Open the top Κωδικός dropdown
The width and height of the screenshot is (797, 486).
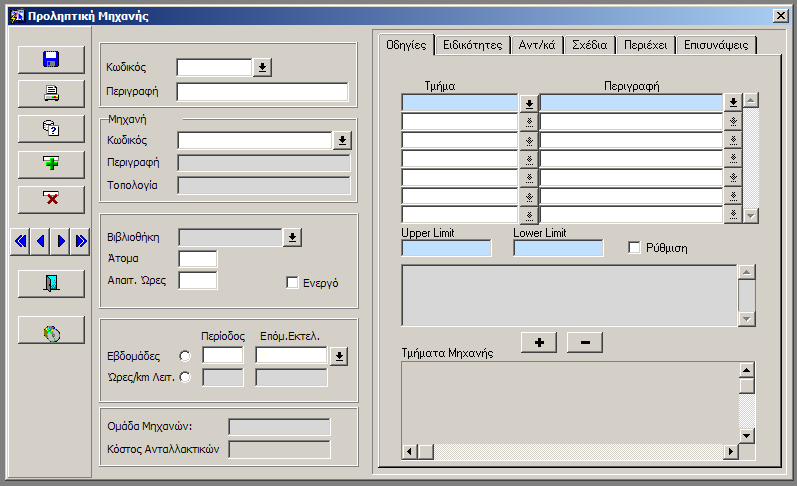click(x=262, y=67)
